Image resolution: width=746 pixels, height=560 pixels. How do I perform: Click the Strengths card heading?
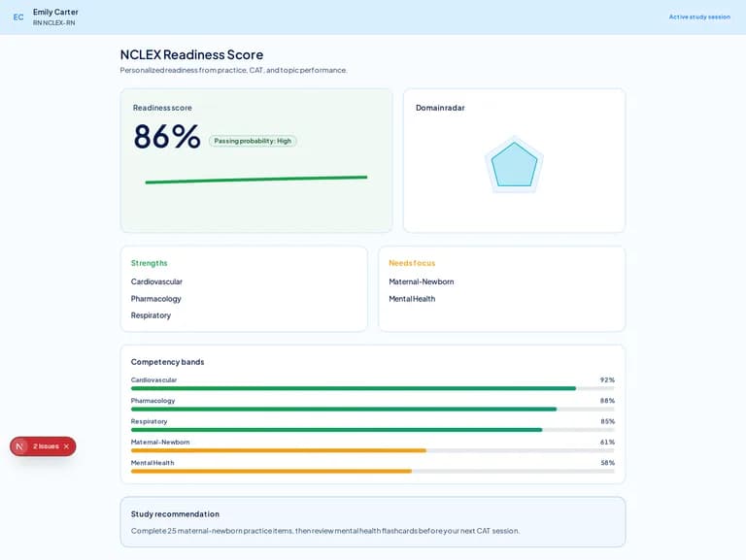(150, 263)
